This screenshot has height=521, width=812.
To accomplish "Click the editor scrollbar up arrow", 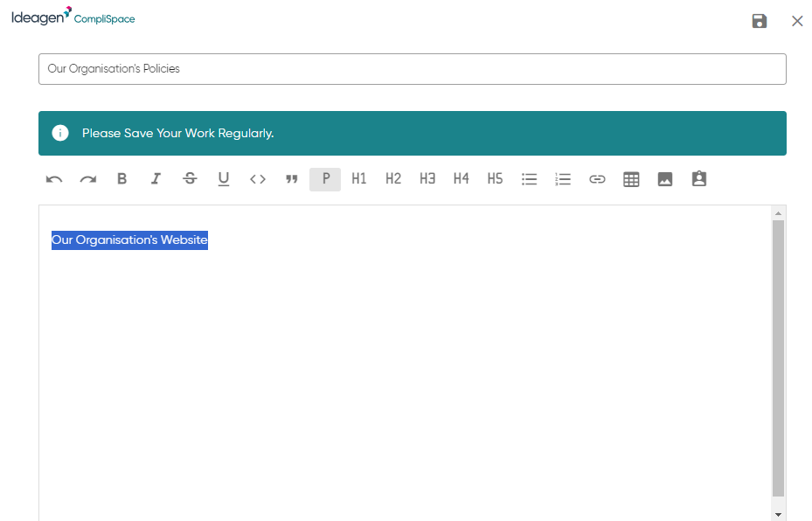I will (x=778, y=213).
